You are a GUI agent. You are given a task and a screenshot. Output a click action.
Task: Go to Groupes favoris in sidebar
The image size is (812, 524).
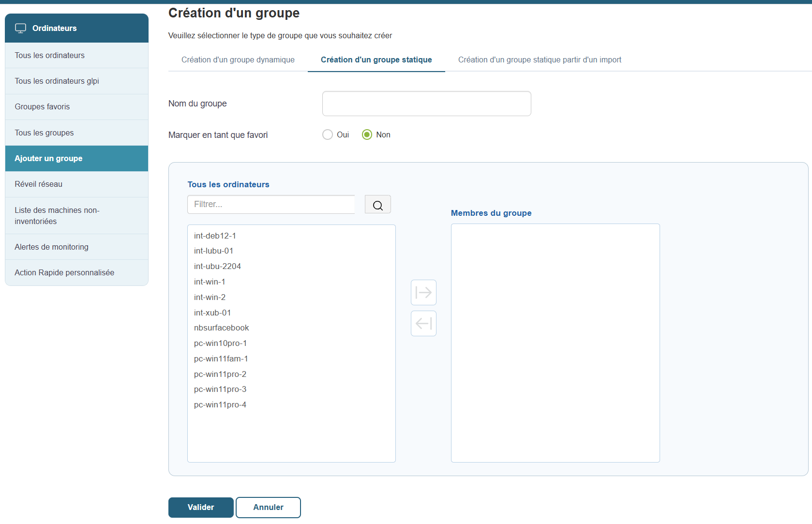[x=42, y=107]
